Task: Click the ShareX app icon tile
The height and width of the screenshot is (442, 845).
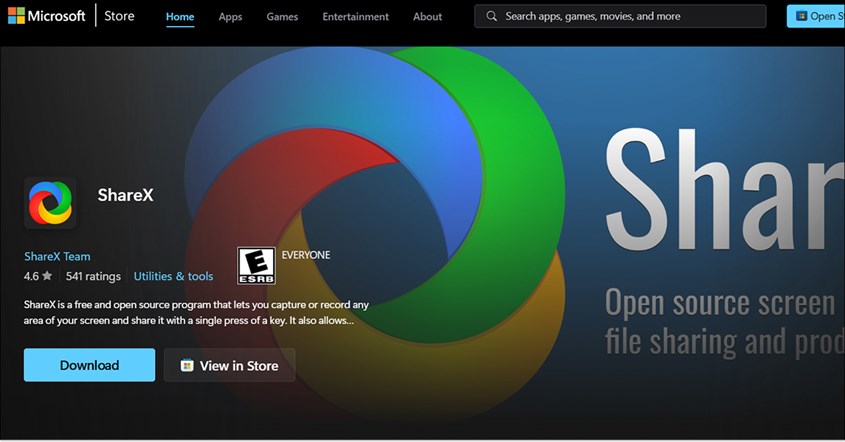Action: 50,203
